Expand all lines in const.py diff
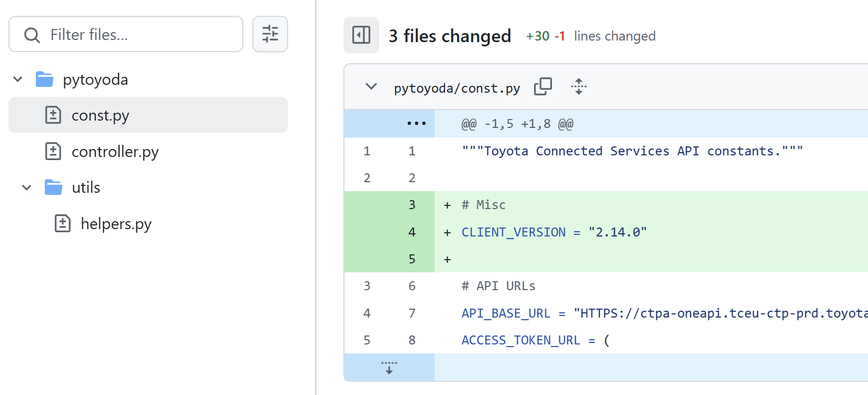The width and height of the screenshot is (868, 395). tap(578, 86)
